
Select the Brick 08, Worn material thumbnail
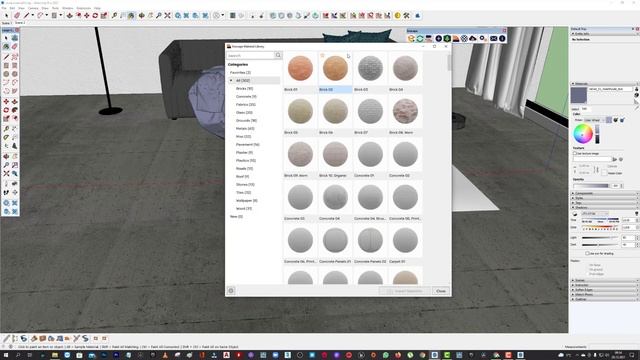point(405,111)
